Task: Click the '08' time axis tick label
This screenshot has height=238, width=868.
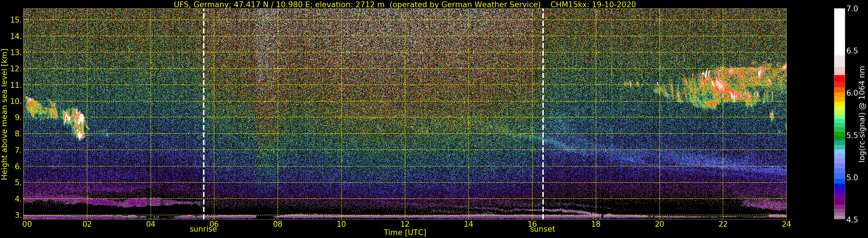Action: coord(278,224)
